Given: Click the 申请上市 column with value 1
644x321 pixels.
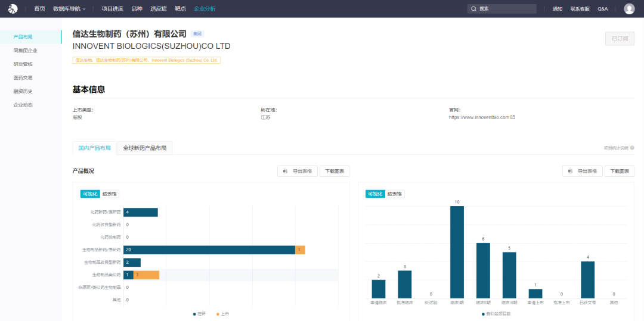Looking at the screenshot, I should 535,294.
